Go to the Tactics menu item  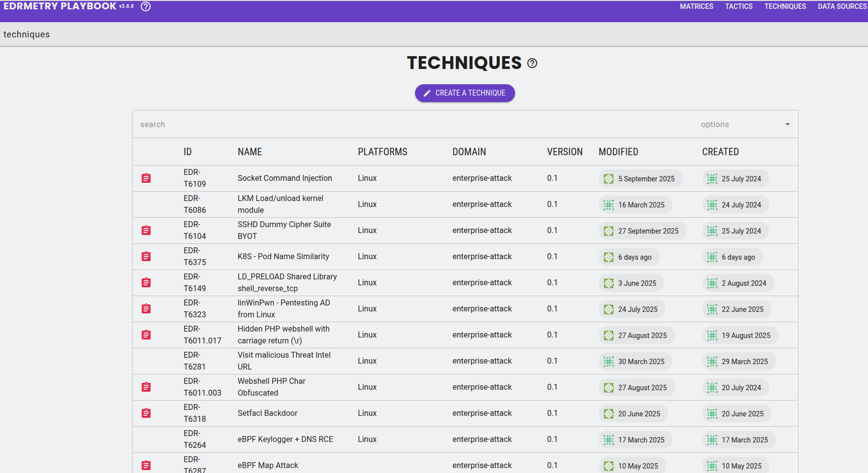click(x=738, y=6)
